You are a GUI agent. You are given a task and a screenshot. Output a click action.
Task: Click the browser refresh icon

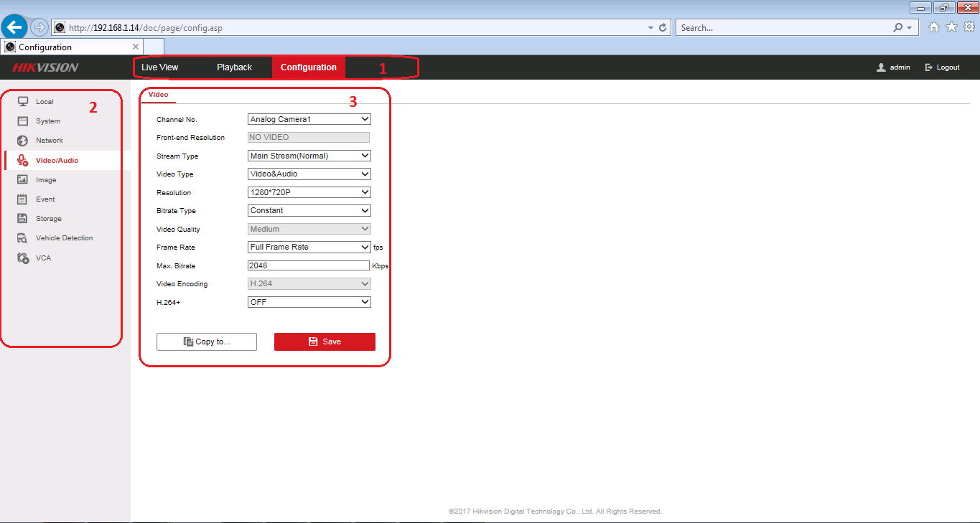(662, 27)
